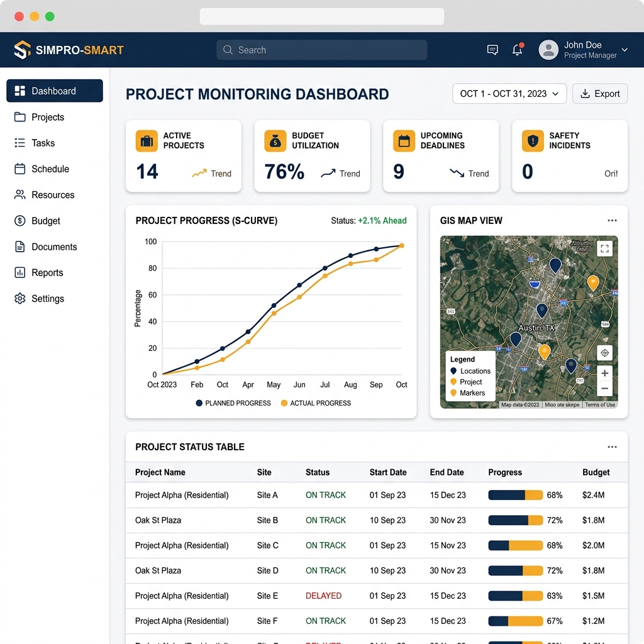The image size is (644, 644).
Task: Click John Doe's profile avatar
Action: tap(548, 50)
